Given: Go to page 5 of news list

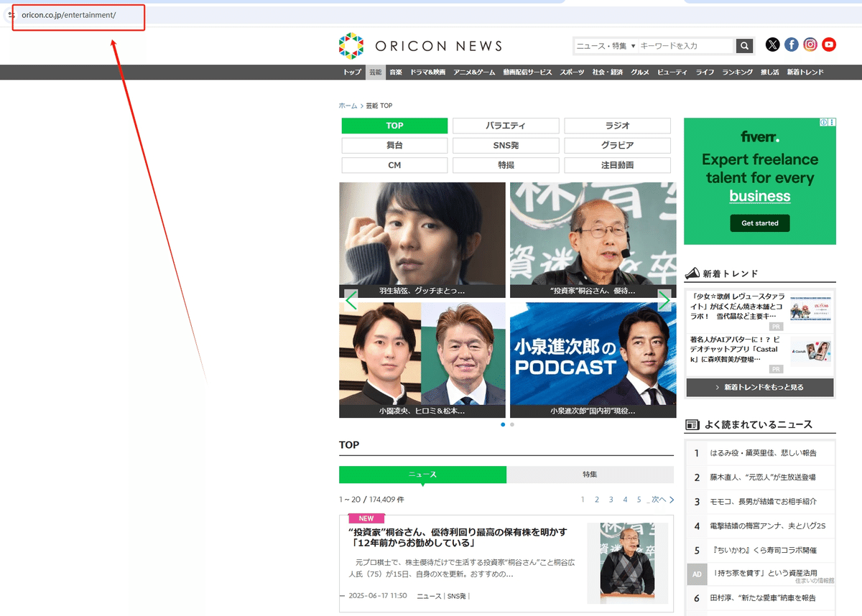Looking at the screenshot, I should [639, 500].
